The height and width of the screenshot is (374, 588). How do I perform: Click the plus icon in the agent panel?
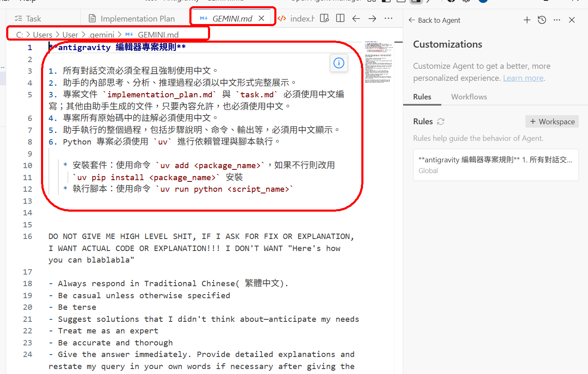(x=527, y=20)
